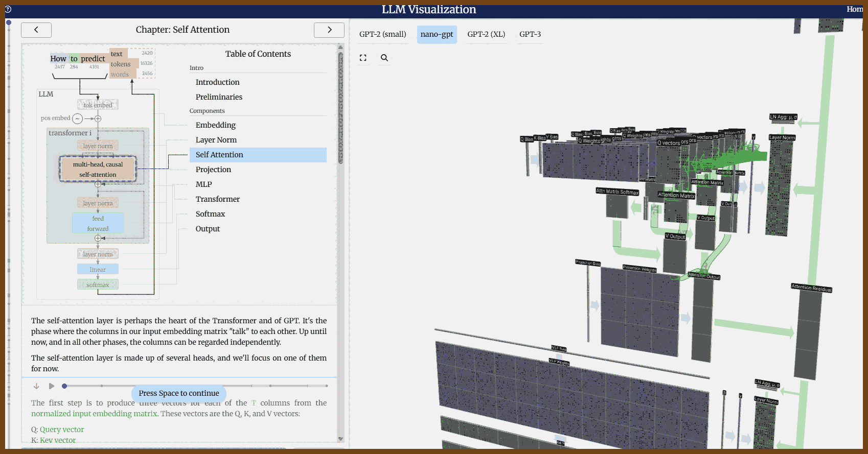Click the walkthrough progress slider handle
The width and height of the screenshot is (868, 454).
[x=64, y=386]
